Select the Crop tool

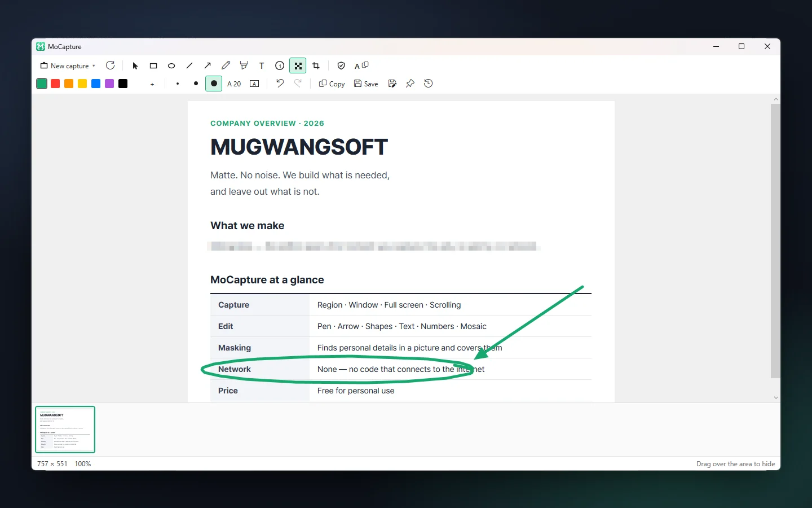click(316, 66)
